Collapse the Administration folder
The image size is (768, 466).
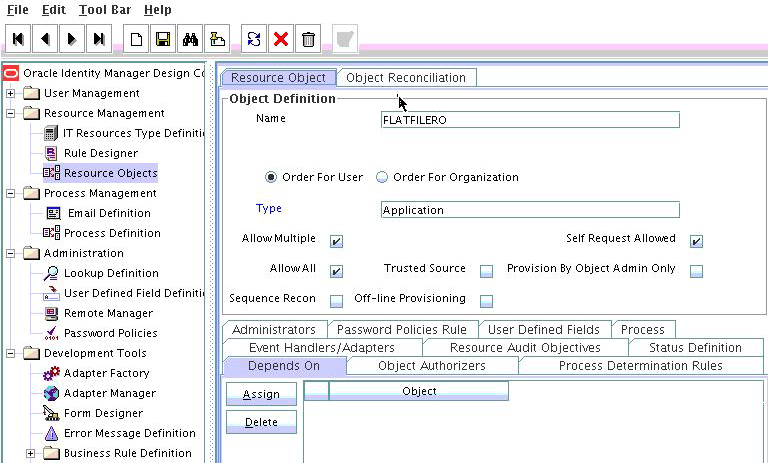(x=11, y=253)
